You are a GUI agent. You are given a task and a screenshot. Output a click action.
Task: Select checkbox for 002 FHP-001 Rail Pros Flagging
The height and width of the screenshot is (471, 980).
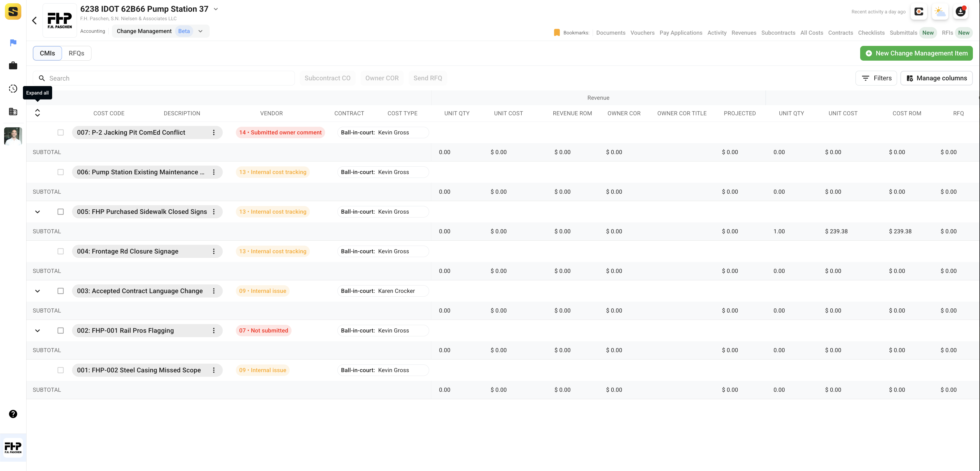[61, 331]
